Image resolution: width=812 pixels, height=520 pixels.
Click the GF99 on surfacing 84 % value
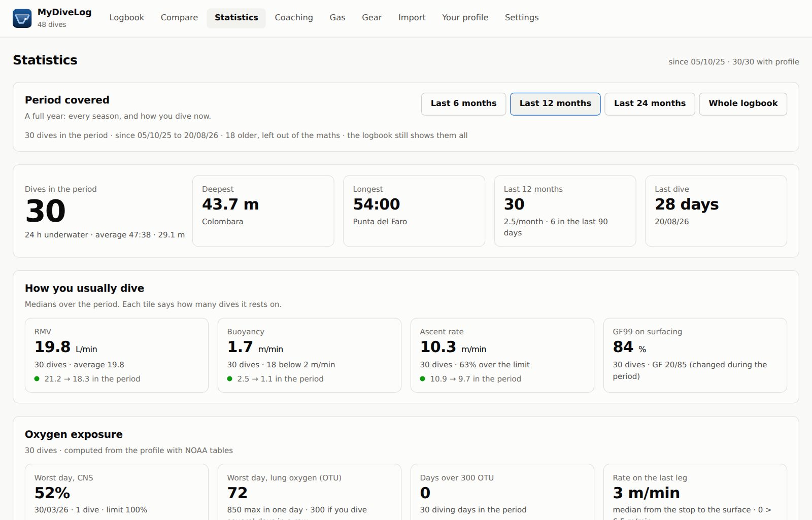629,347
